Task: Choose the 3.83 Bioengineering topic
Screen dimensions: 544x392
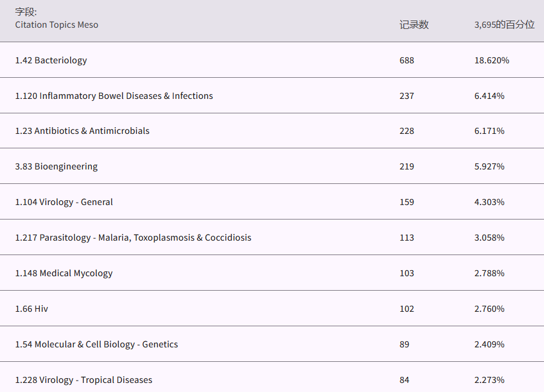Action: click(56, 166)
